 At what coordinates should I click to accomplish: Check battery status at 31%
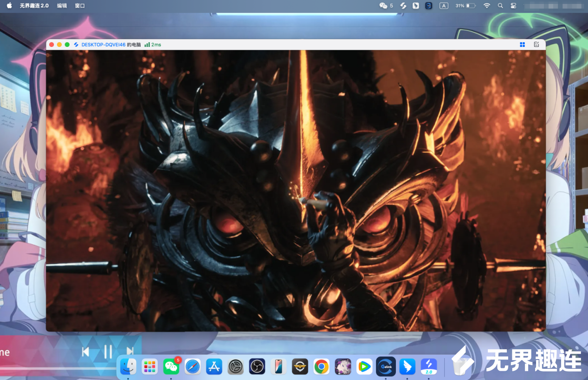click(465, 6)
